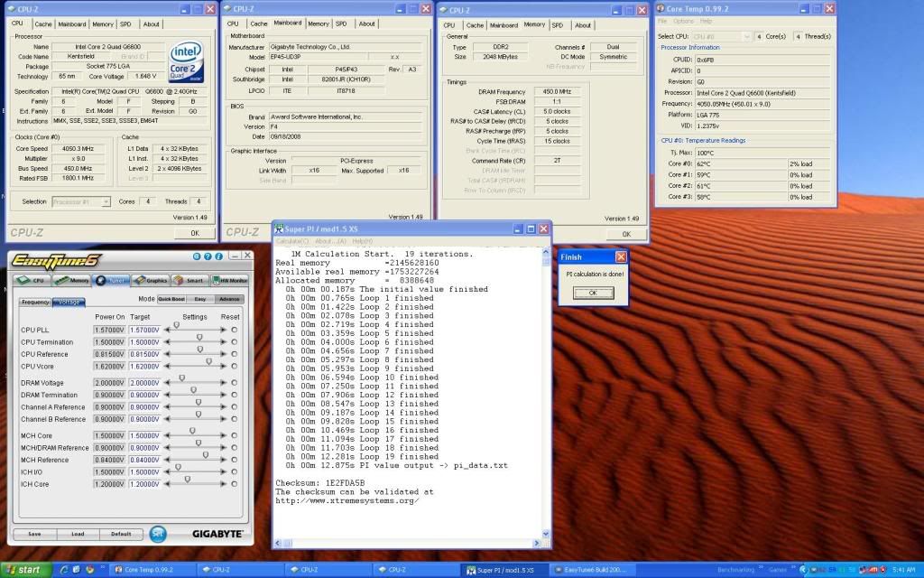Select Easy mode in EasyTune6
Screen dimensions: 924x578
(200, 299)
